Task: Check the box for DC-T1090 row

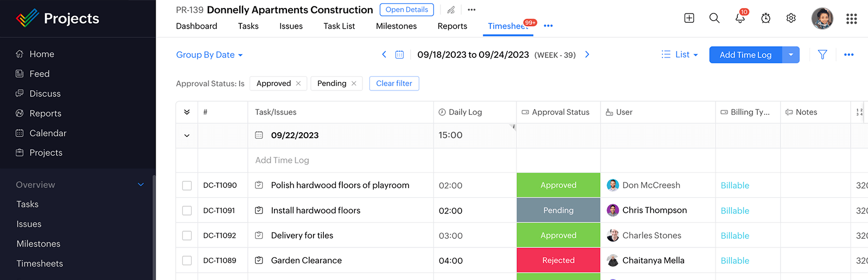Action: pos(187,186)
